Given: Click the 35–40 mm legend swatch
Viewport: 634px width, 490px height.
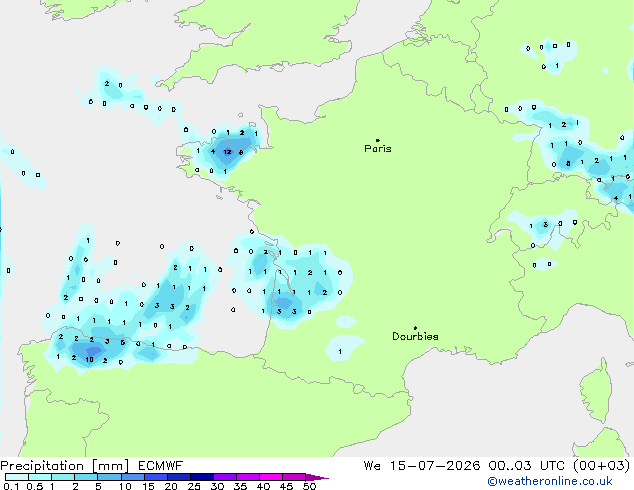Looking at the screenshot, I should coord(247,477).
